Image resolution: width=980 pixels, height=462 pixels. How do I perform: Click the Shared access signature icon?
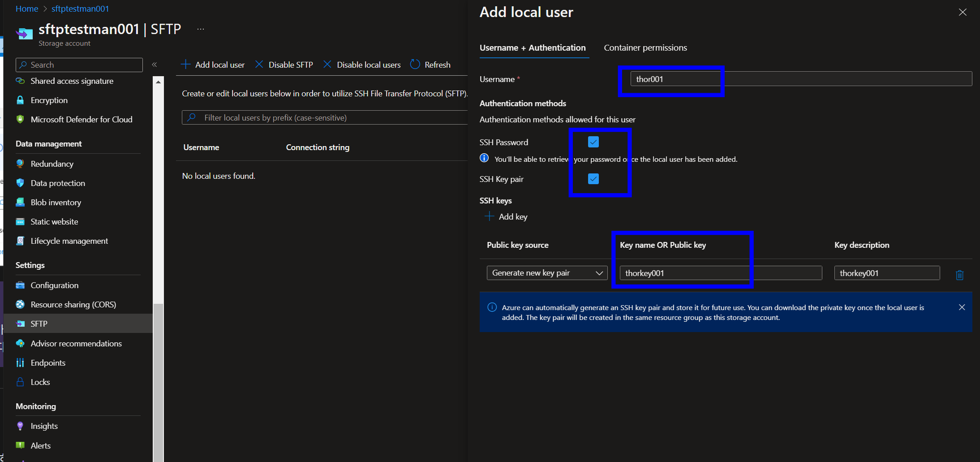(x=20, y=81)
